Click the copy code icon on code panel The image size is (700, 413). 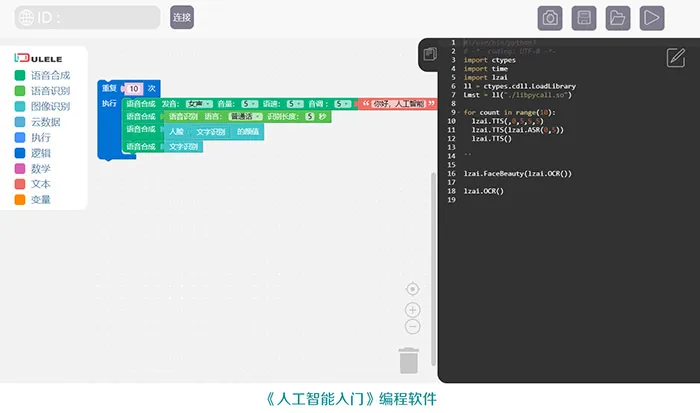430,54
